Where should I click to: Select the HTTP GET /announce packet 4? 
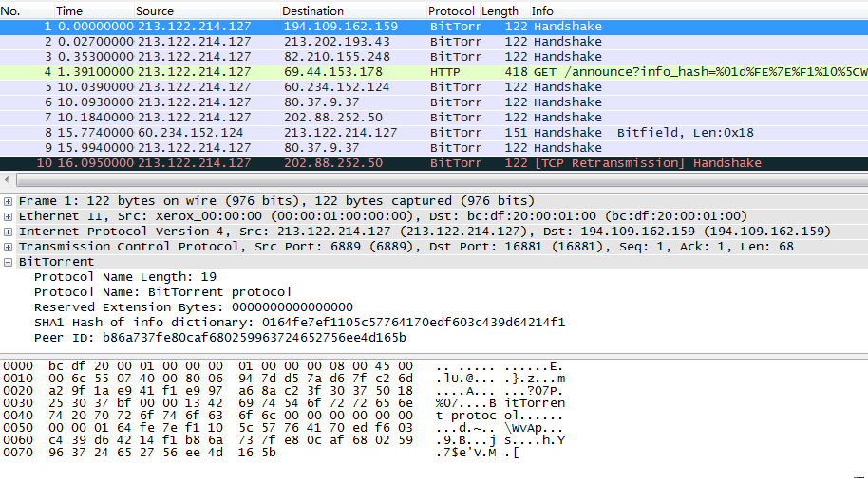point(434,72)
